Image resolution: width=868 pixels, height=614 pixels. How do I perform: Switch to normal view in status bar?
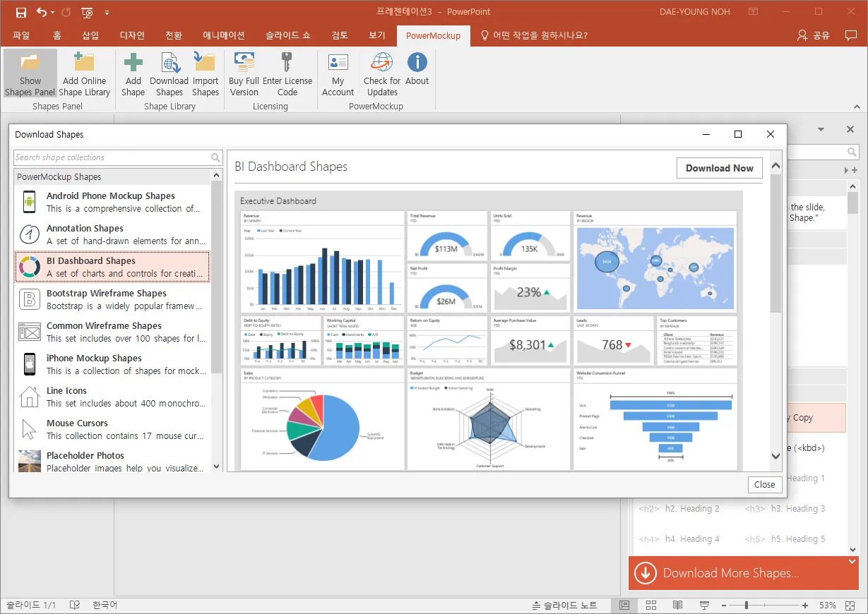624,605
